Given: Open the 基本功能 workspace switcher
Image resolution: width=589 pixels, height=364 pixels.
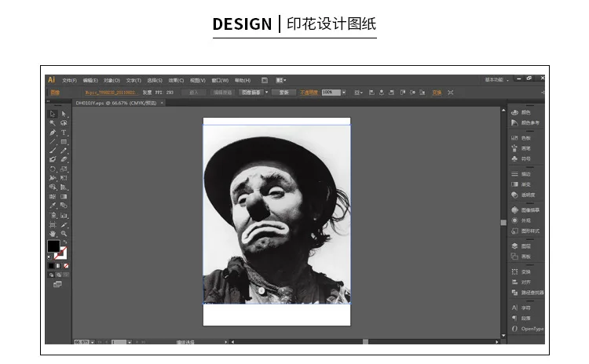Looking at the screenshot, I should tap(496, 80).
